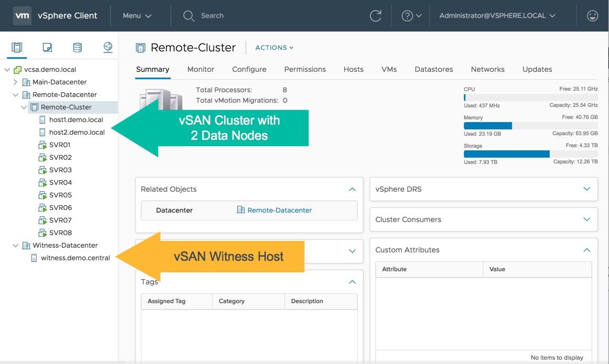Open the Administrator@VSPHERE.LOCAL user dropdown
Image resolution: width=609 pixels, height=364 pixels.
pyautogui.click(x=497, y=16)
